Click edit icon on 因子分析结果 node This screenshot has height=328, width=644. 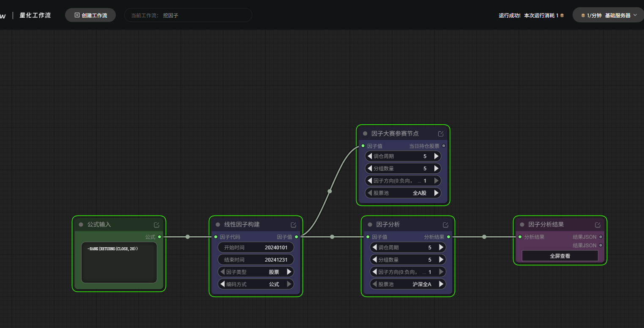click(598, 225)
